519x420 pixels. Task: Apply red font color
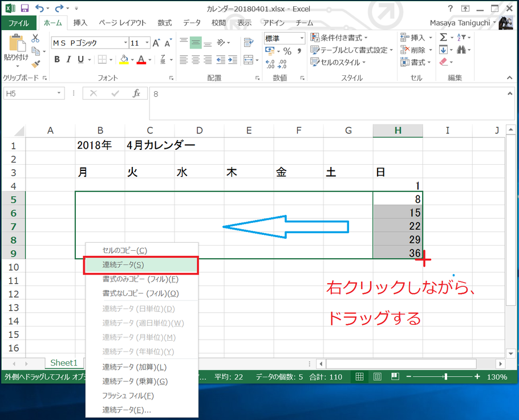141,59
